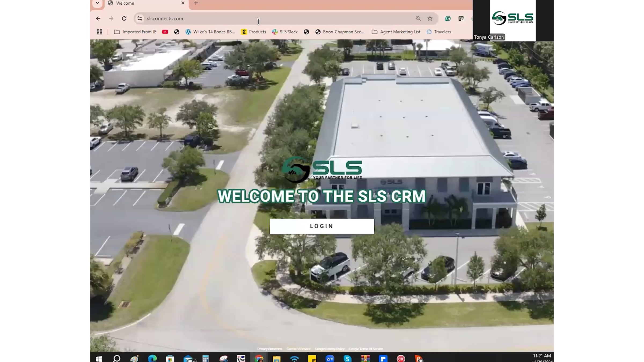
Task: Open Wilke's 14 Bones BB bookmark
Action: [210, 32]
